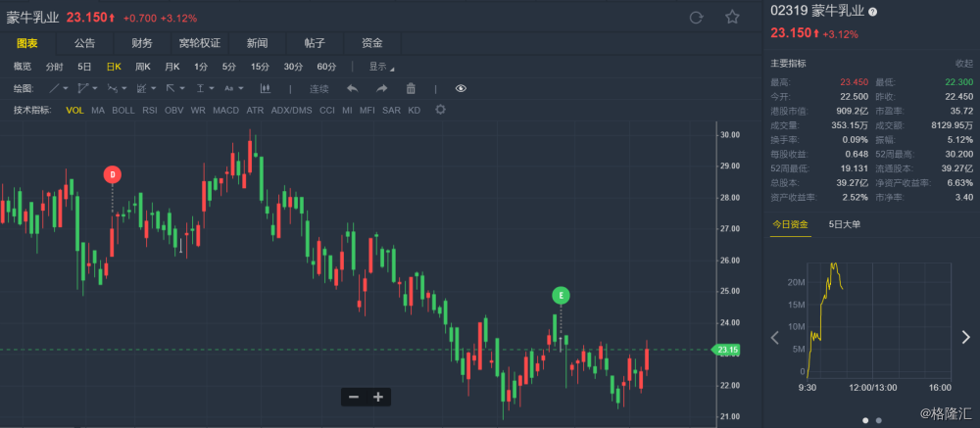The height and width of the screenshot is (428, 980).
Task: Select the channel/polyline drawing tool
Action: coord(83,89)
